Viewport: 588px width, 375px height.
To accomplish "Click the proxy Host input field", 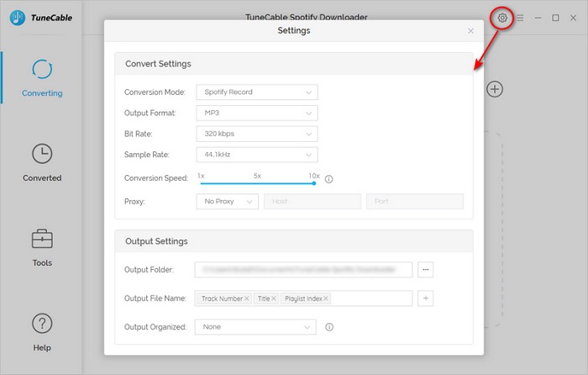I will coord(312,202).
